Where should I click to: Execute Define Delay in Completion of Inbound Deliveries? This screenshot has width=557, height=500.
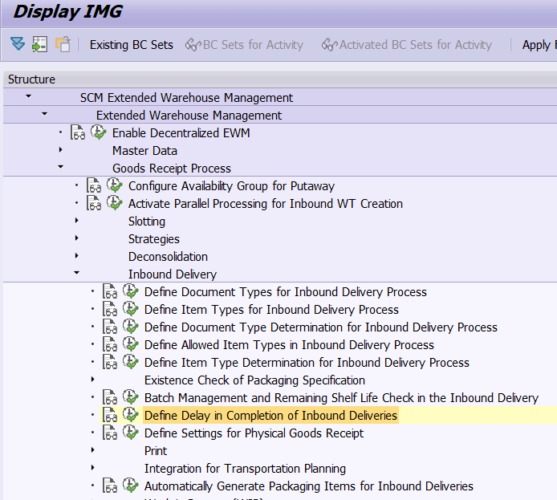130,415
